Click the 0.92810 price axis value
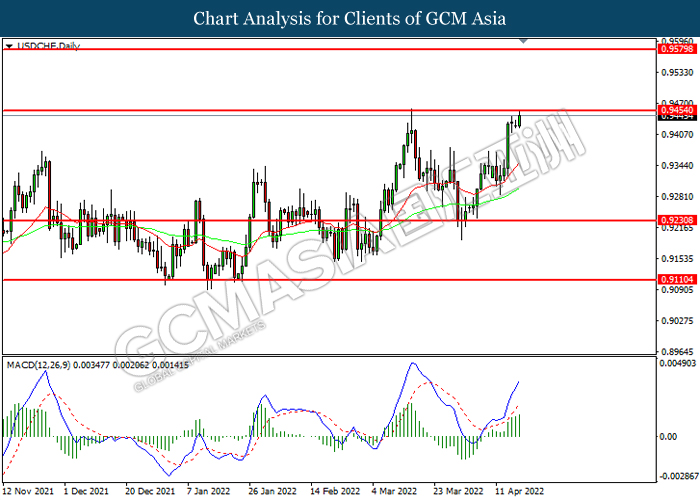 (x=677, y=196)
